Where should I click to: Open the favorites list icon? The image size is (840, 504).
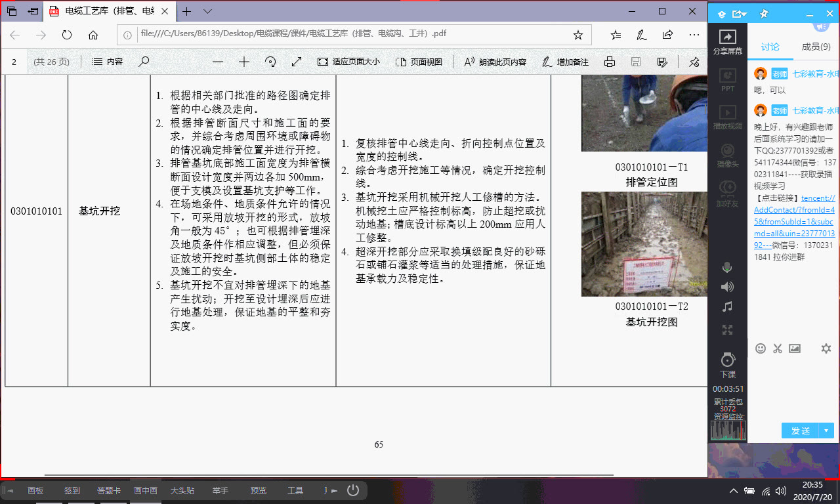(x=616, y=35)
